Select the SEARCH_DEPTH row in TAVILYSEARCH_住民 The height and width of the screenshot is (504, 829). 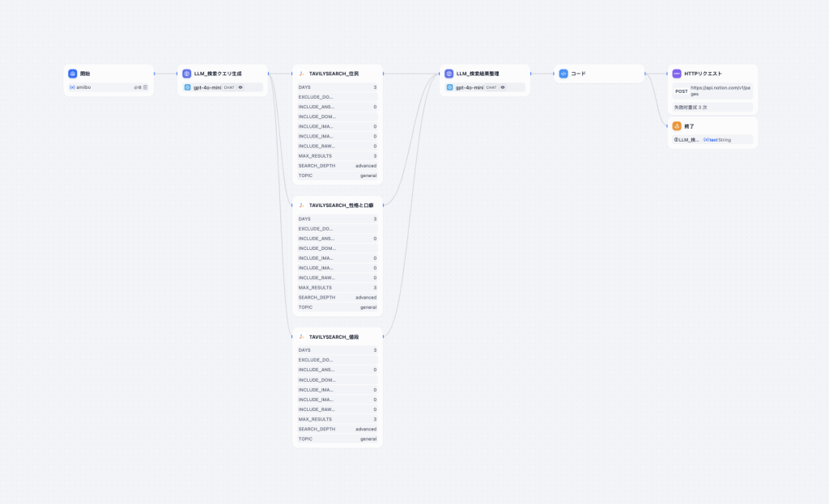pos(337,166)
